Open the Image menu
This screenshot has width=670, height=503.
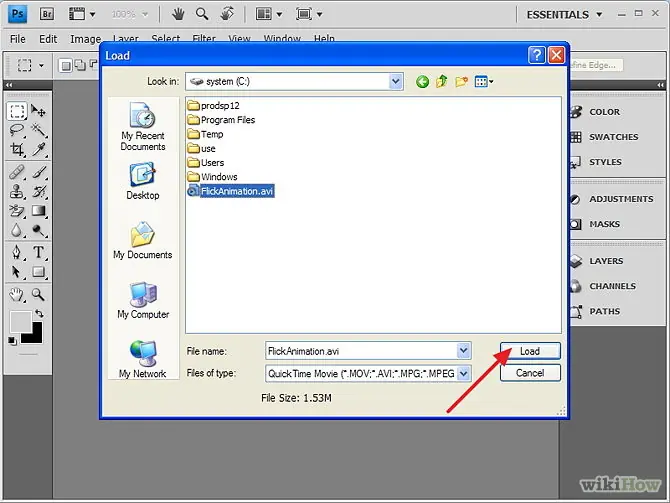[85, 39]
